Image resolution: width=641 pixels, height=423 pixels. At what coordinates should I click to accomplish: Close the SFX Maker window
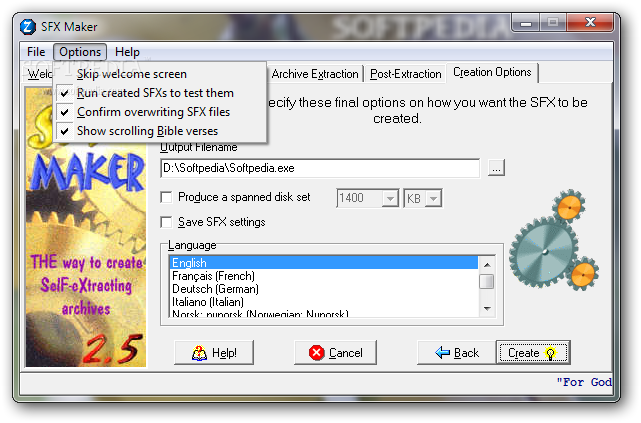tap(589, 22)
